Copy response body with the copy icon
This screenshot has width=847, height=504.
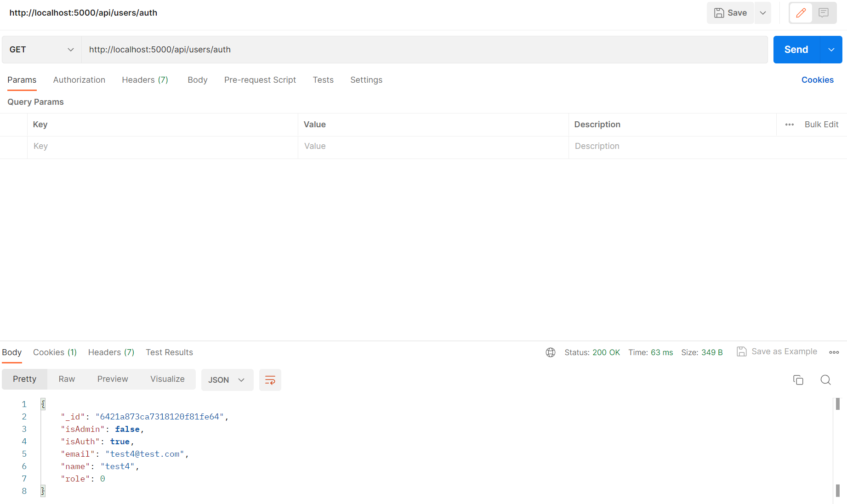pos(798,380)
